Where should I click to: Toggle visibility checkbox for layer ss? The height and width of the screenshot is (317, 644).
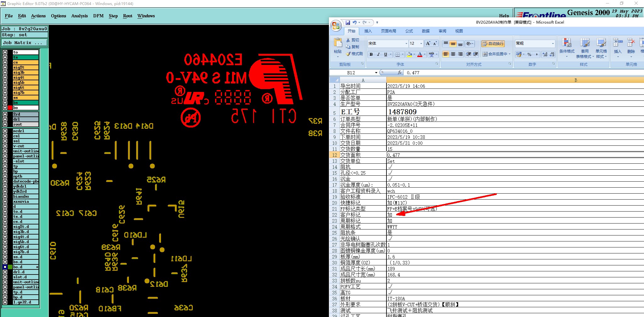5,98
